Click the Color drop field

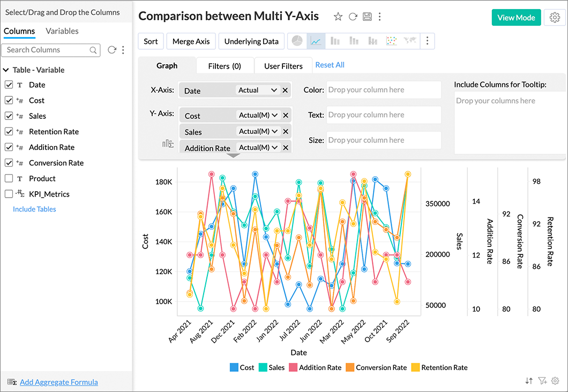(384, 90)
